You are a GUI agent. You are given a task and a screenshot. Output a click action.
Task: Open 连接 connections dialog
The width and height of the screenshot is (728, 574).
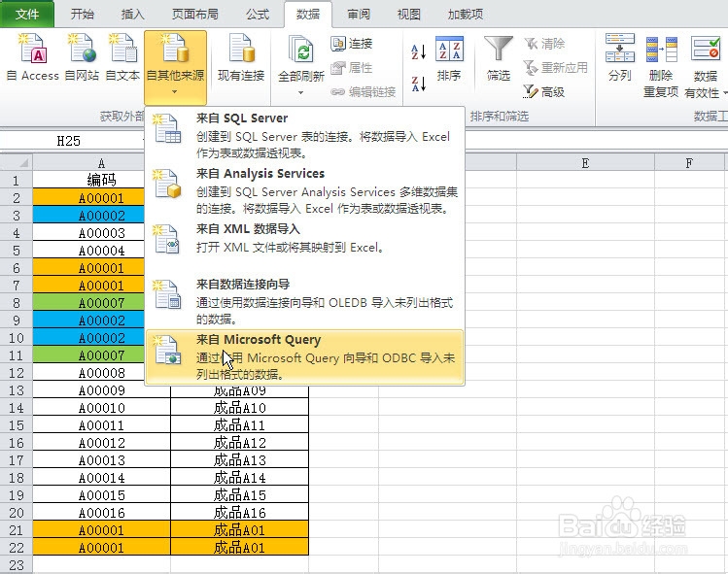pyautogui.click(x=352, y=44)
